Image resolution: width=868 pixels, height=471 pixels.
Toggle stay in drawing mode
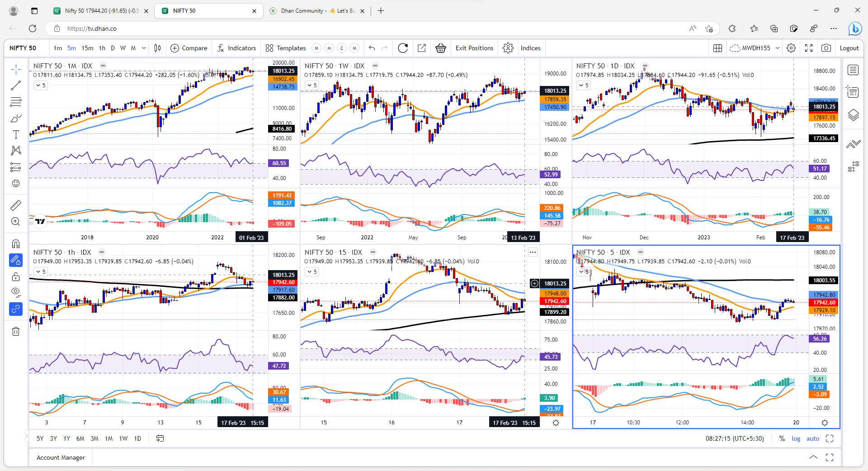click(16, 260)
